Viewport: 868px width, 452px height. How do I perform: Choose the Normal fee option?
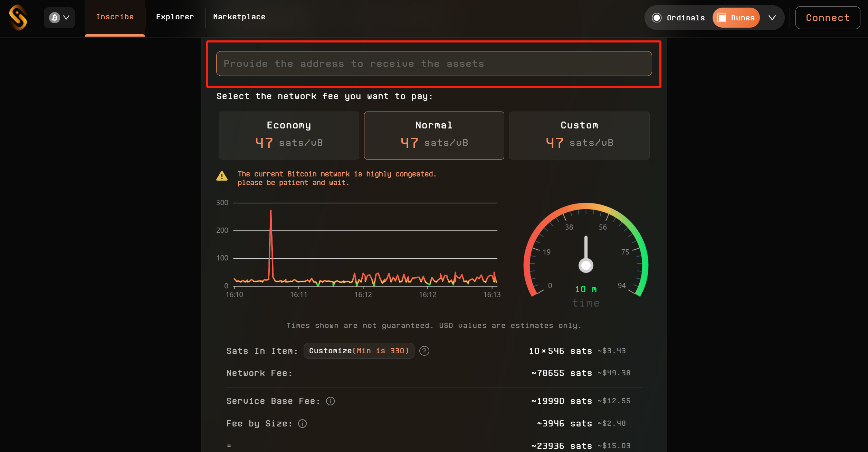pos(434,135)
